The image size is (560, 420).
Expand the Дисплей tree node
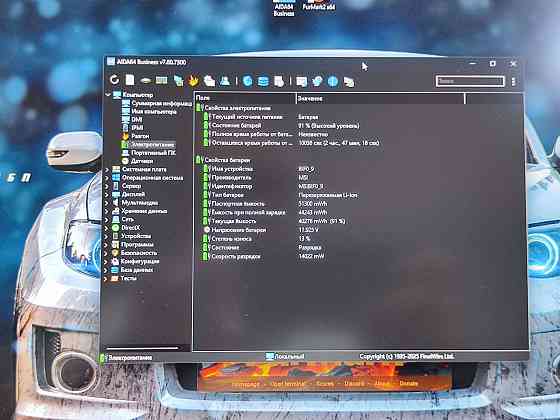click(107, 195)
